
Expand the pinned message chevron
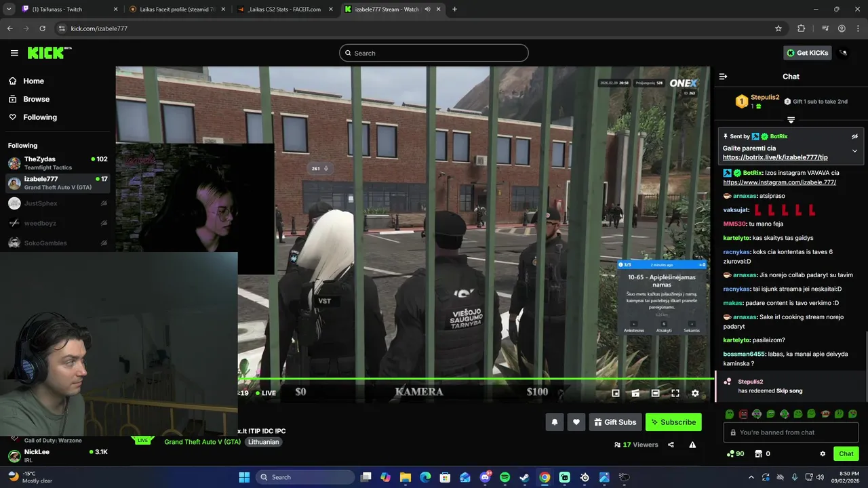click(854, 151)
